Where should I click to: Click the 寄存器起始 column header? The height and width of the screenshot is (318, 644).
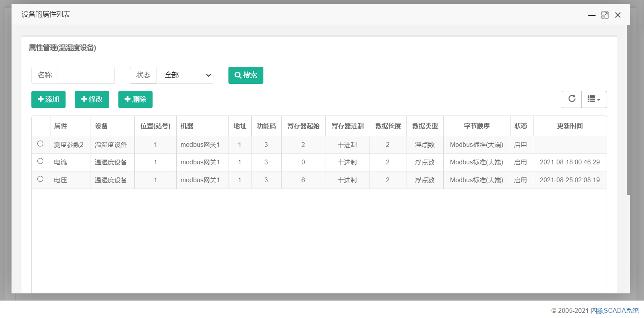[x=303, y=126]
